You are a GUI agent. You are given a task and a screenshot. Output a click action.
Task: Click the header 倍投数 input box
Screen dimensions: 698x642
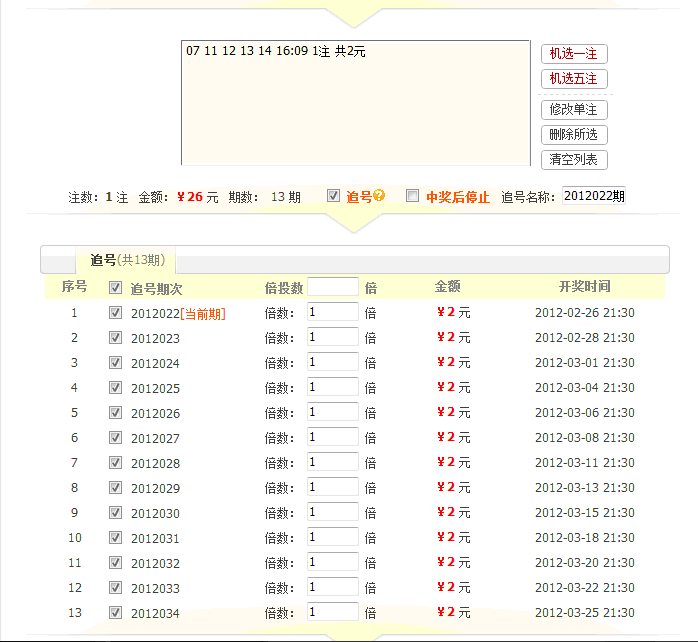[333, 287]
